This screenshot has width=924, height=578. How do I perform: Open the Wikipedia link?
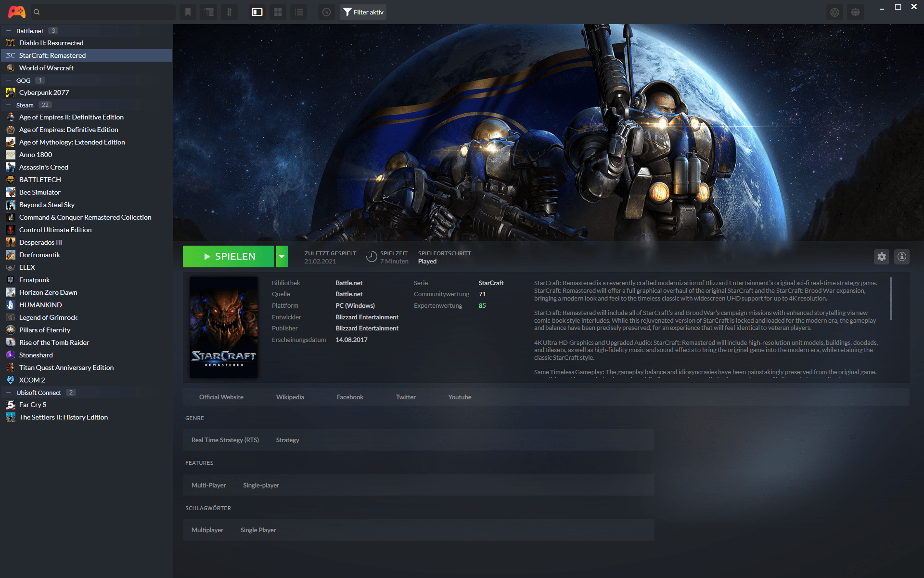(290, 397)
